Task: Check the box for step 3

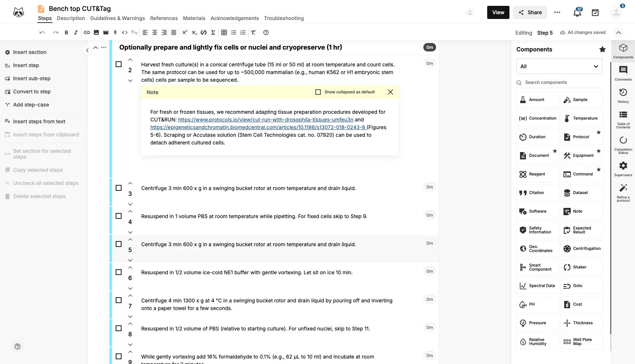Action: tap(119, 188)
